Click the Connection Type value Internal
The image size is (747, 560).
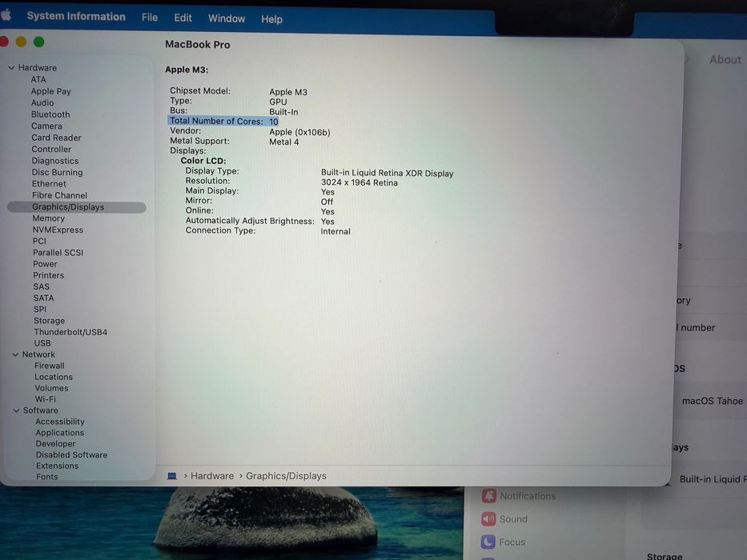click(335, 231)
